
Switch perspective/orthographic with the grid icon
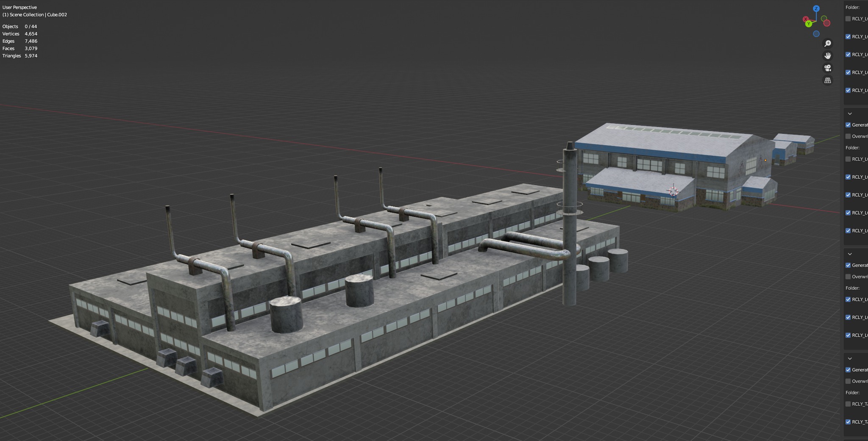(827, 80)
